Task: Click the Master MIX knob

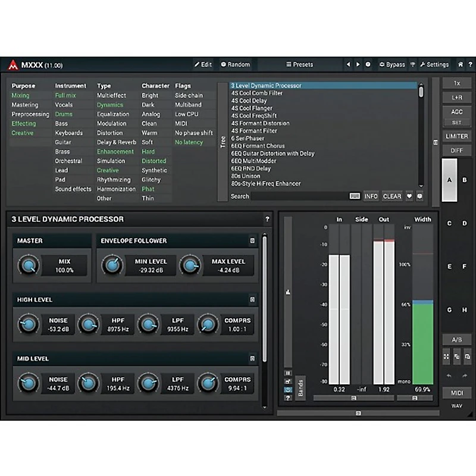Action: click(x=27, y=265)
